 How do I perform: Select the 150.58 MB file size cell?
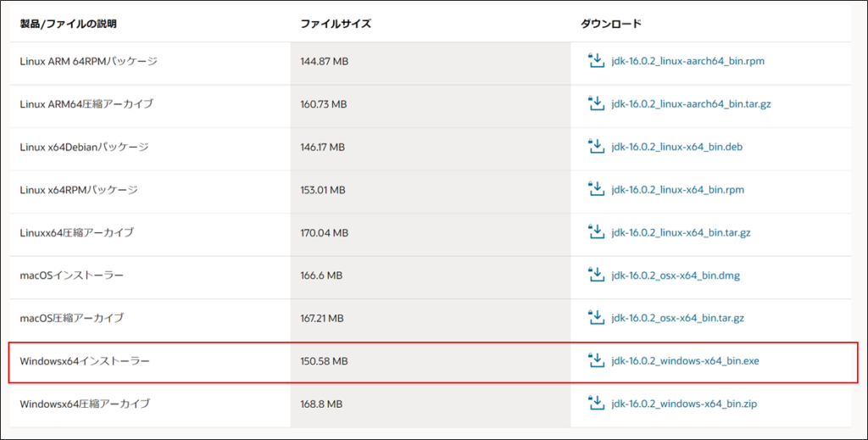430,361
